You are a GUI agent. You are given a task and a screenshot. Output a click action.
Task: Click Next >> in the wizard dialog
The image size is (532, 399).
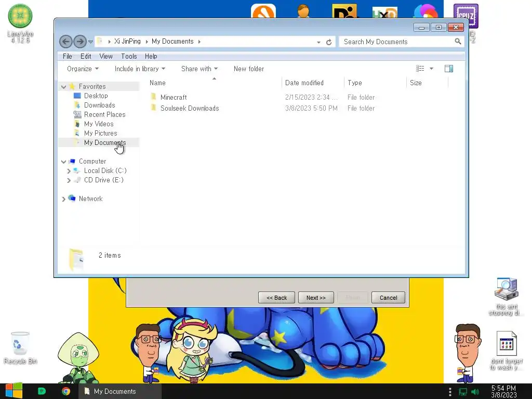(x=316, y=298)
